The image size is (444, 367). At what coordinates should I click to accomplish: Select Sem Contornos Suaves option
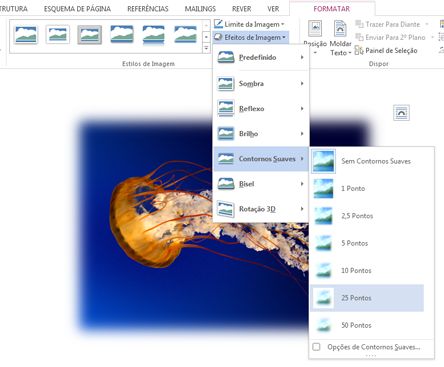tap(367, 161)
